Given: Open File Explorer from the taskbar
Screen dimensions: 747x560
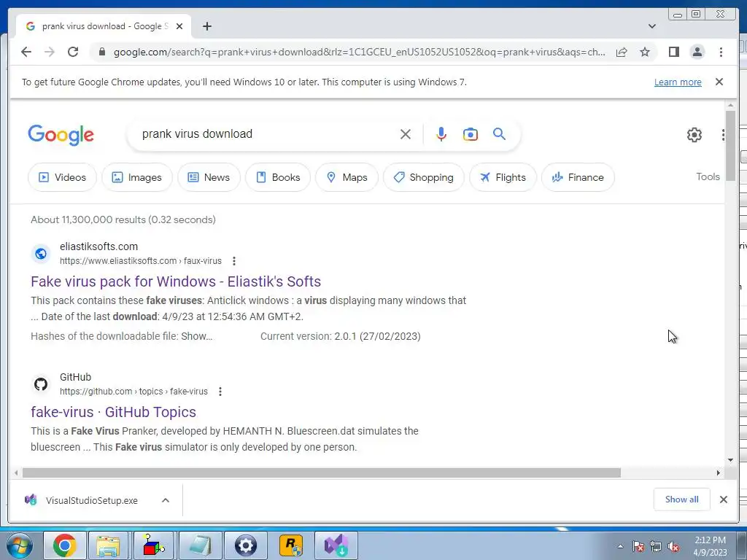Looking at the screenshot, I should click(109, 545).
